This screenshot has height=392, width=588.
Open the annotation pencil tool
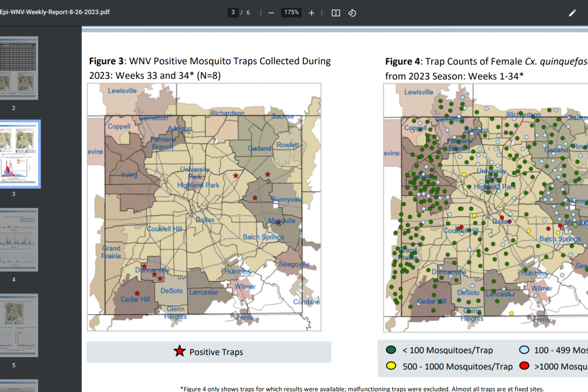tap(572, 13)
